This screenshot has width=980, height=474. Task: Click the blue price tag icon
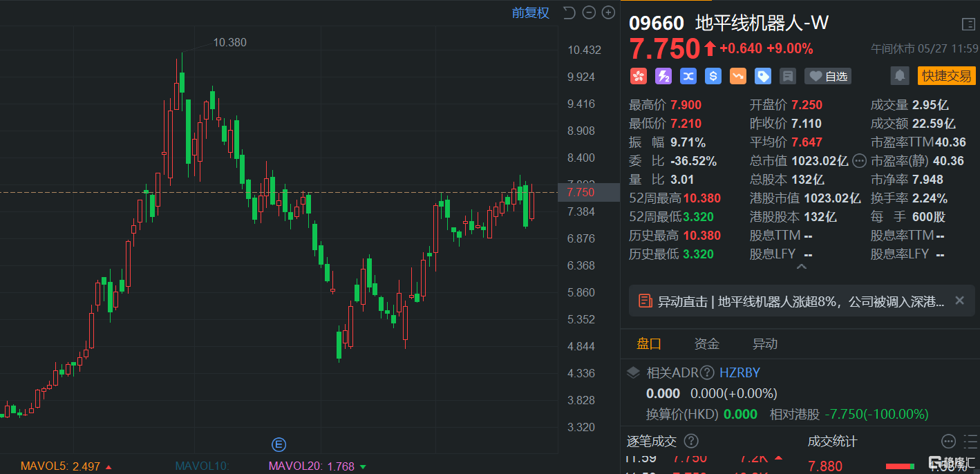click(x=762, y=76)
